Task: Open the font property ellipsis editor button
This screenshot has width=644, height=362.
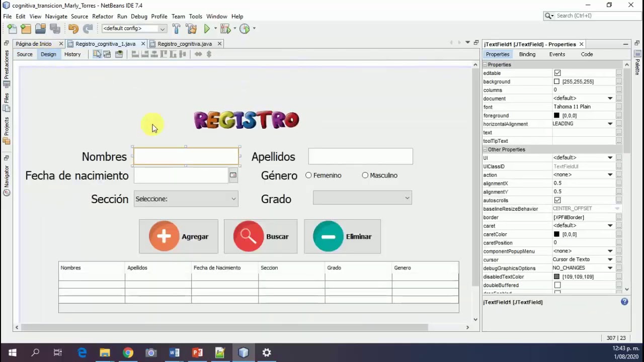Action: click(619, 107)
